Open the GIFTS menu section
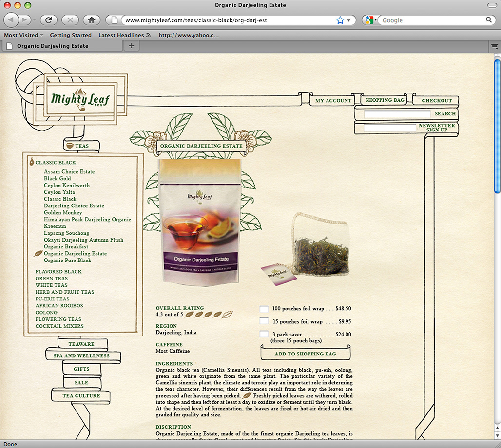 coord(81,369)
